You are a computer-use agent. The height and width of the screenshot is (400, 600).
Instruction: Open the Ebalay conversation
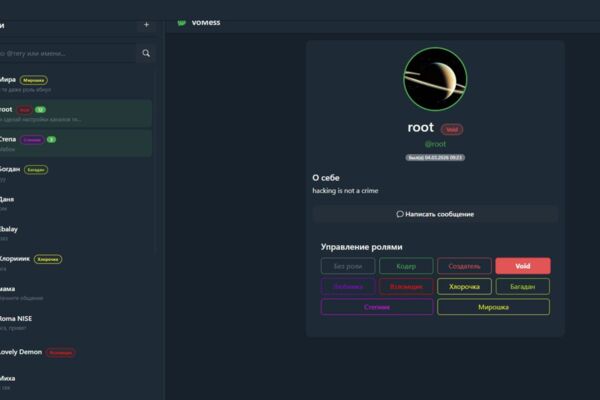(x=76, y=233)
